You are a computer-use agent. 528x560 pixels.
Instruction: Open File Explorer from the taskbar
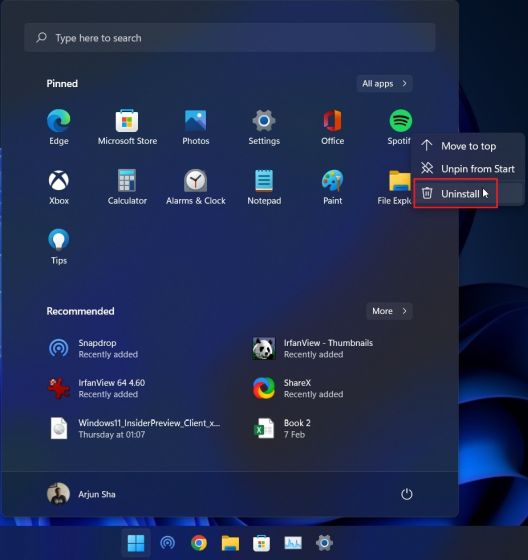pos(230,543)
